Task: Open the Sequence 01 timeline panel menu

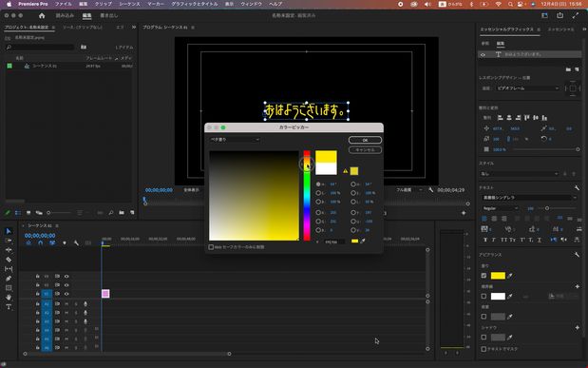Action: tap(57, 225)
